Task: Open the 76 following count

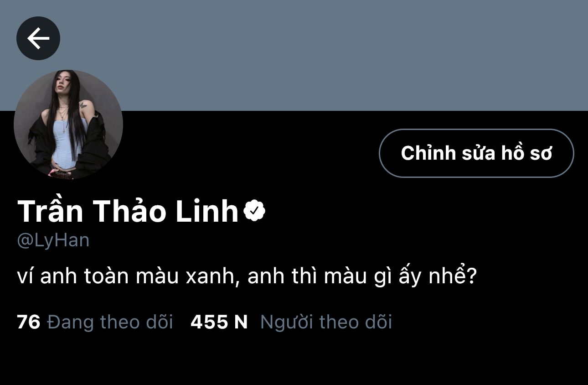Action: (29, 322)
